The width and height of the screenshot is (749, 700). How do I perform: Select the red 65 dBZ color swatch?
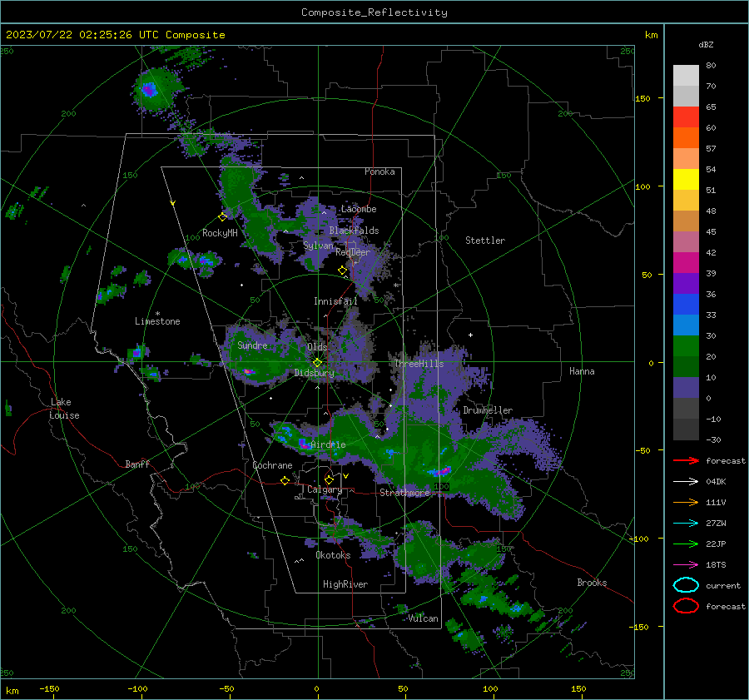tap(686, 117)
